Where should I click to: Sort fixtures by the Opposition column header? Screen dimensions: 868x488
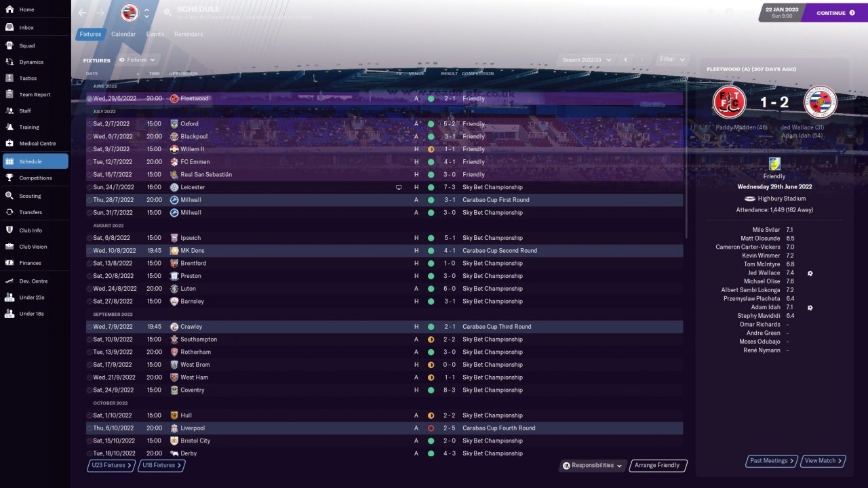coord(183,74)
